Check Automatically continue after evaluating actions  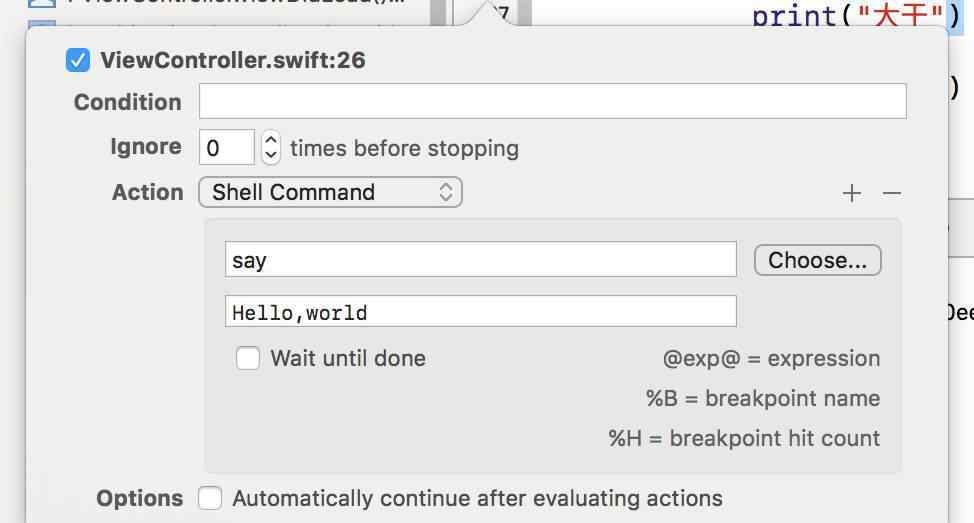pyautogui.click(x=210, y=498)
